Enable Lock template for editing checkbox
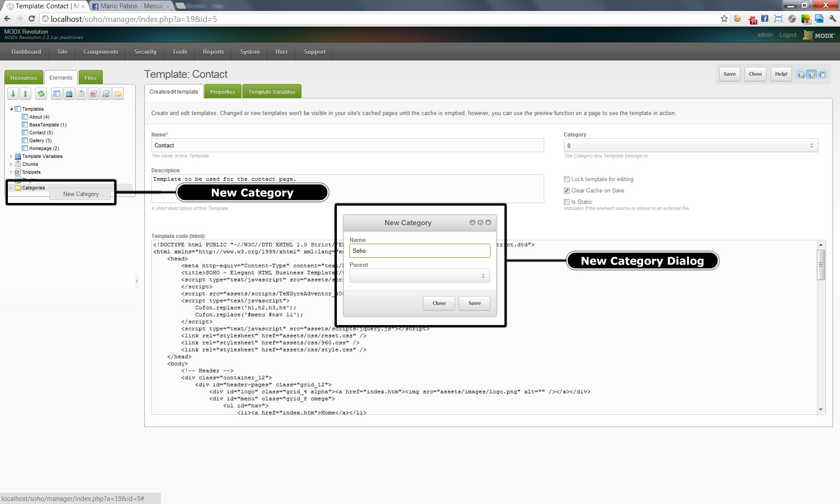The height and width of the screenshot is (504, 840). pos(567,179)
